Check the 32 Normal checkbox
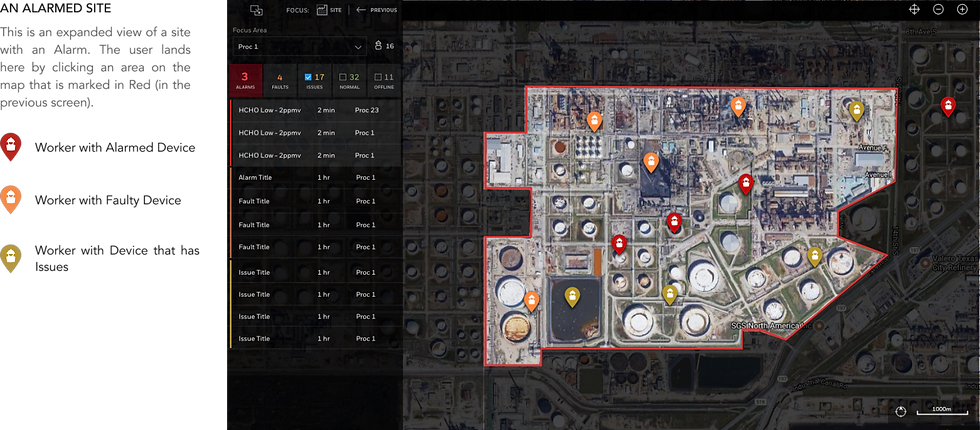980x430 pixels. (x=342, y=77)
